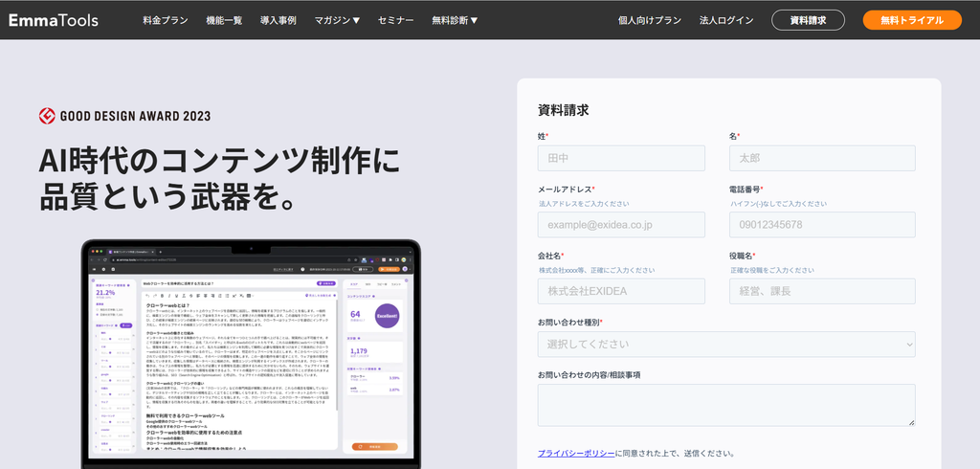Click the メールアドレス input field
The height and width of the screenshot is (469, 980).
[621, 225]
